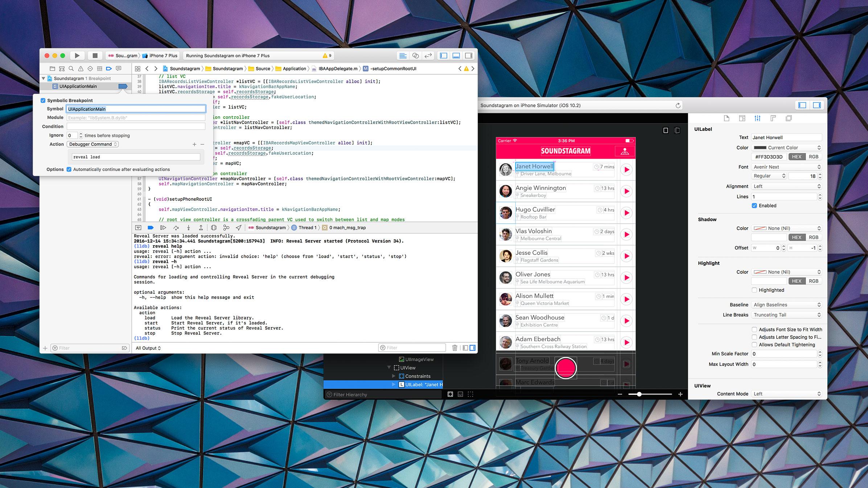Open Reveal Attributes inspector tab icon
This screenshot has height=488, width=868.
coord(757,118)
